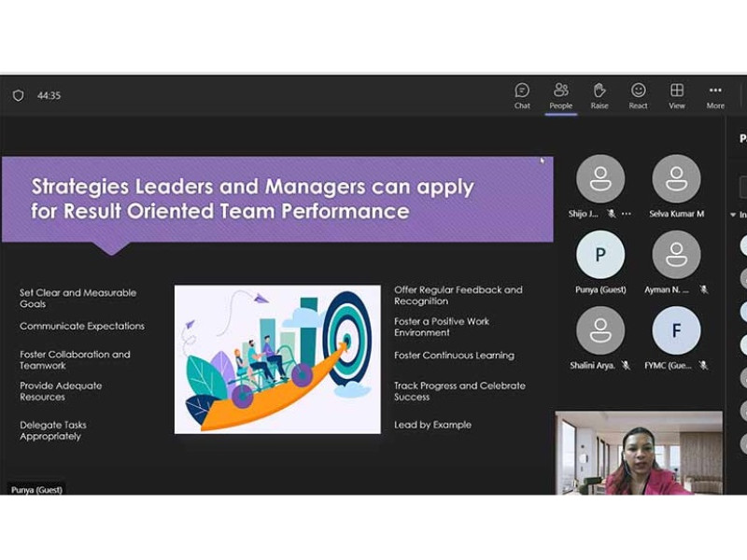The image size is (747, 560).
Task: Open more options for Shijo J
Action: [x=627, y=214]
